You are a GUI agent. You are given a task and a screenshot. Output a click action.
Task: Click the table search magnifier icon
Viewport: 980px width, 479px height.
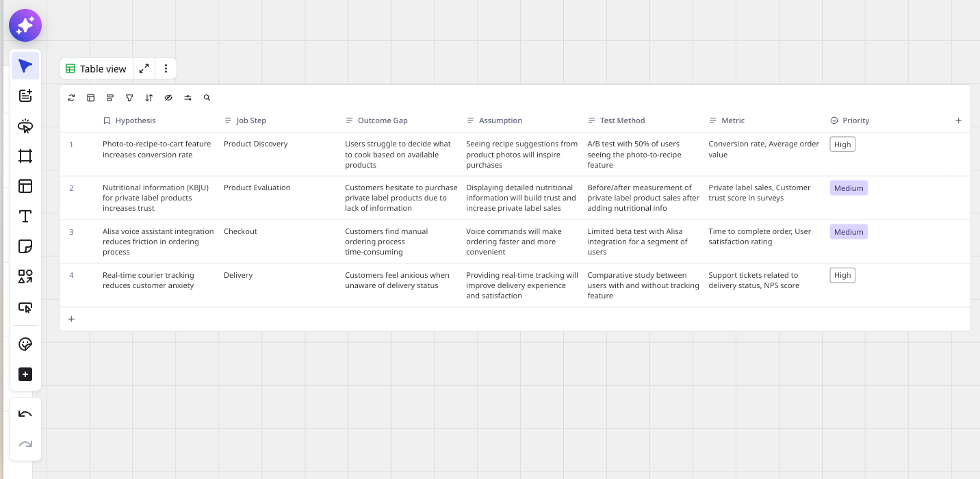coord(207,98)
